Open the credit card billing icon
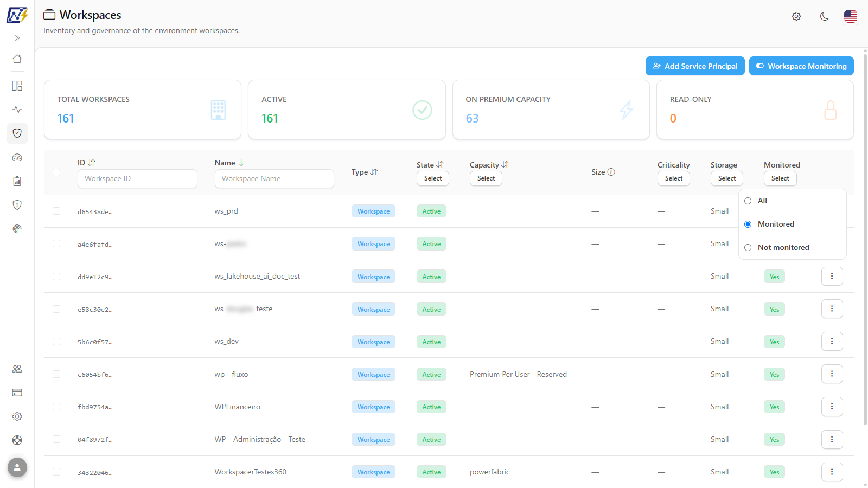The height and width of the screenshot is (488, 868). coord(17,393)
